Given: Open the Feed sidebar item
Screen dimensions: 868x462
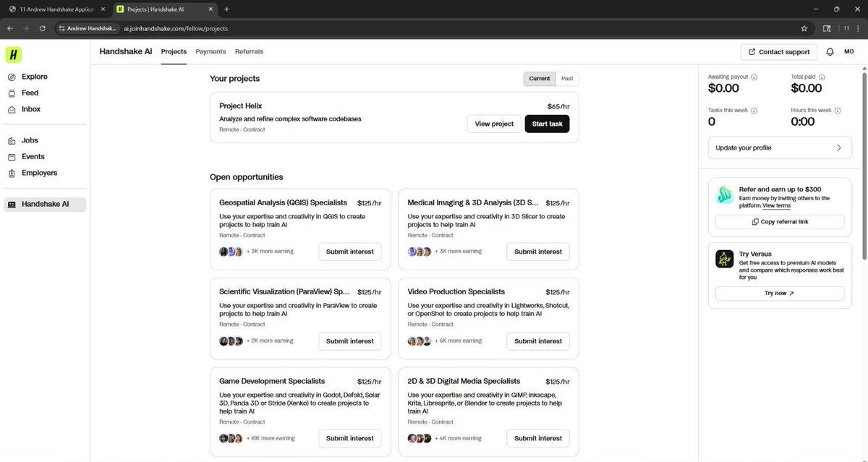Looking at the screenshot, I should pyautogui.click(x=23, y=93).
